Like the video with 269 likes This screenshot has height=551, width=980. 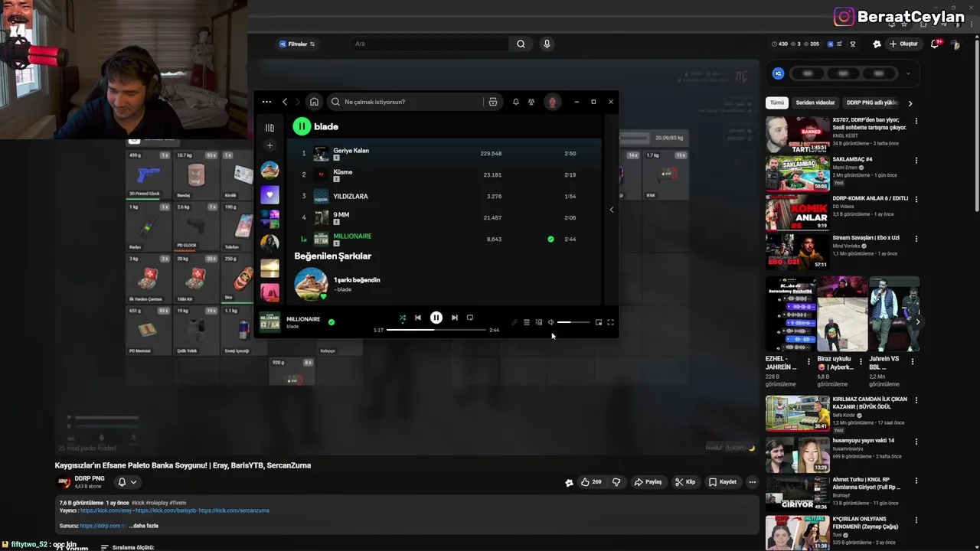[590, 482]
